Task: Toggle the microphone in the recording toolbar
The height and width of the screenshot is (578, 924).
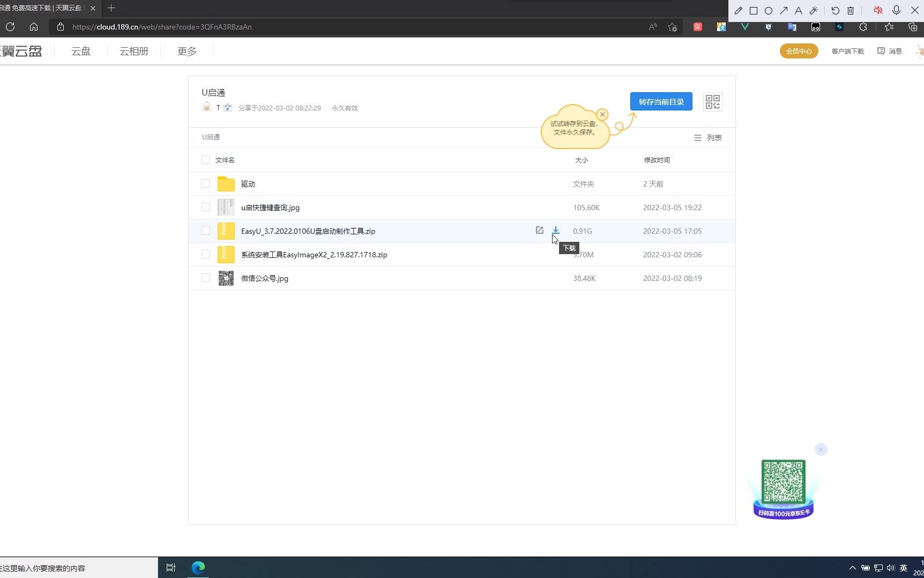Action: (x=896, y=11)
